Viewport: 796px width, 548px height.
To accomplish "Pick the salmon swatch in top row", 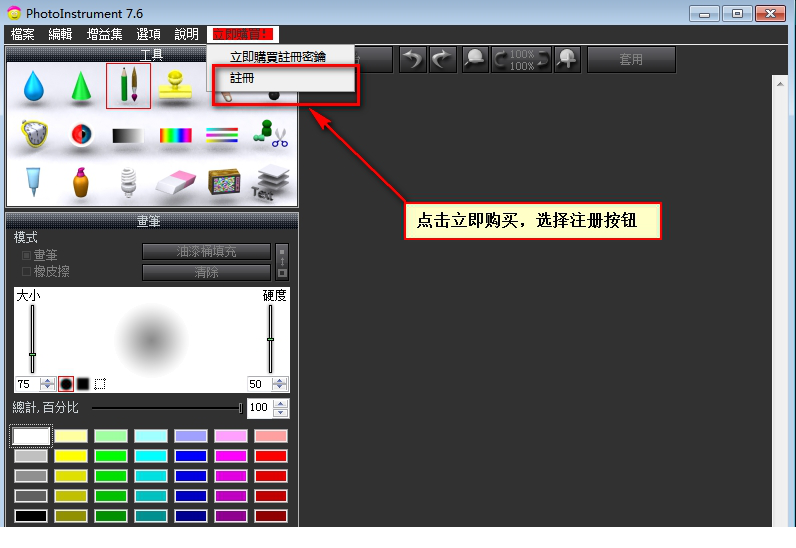I will coord(271,436).
